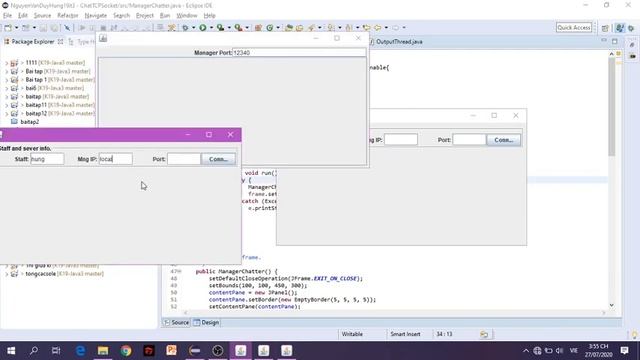Click the Open Type folder icon

(289, 28)
